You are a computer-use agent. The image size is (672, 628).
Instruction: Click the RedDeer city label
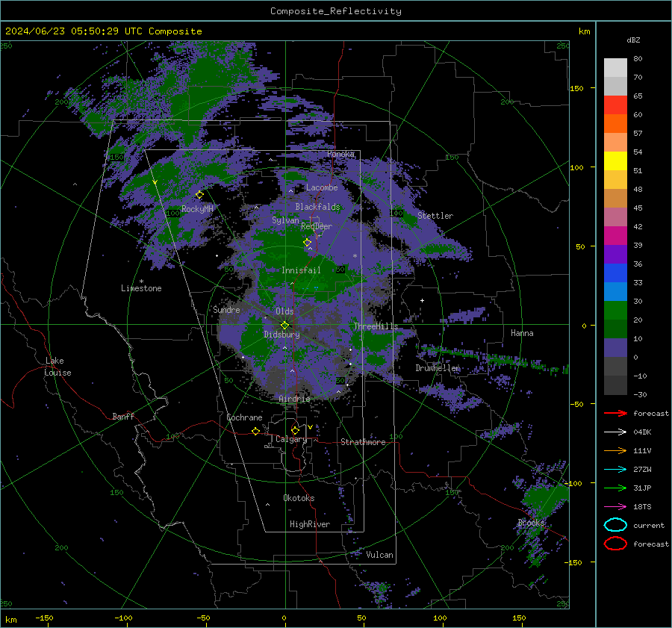[x=317, y=226]
